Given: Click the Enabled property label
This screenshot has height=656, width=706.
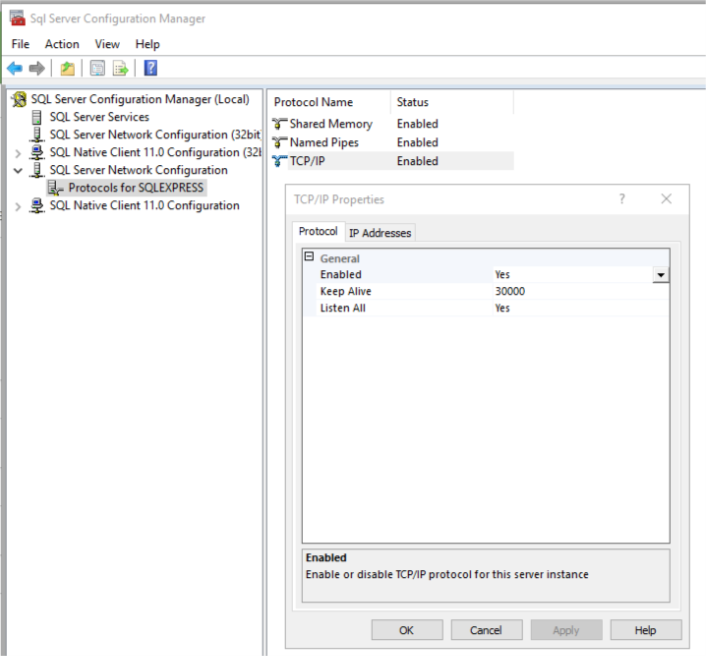Looking at the screenshot, I should point(341,275).
